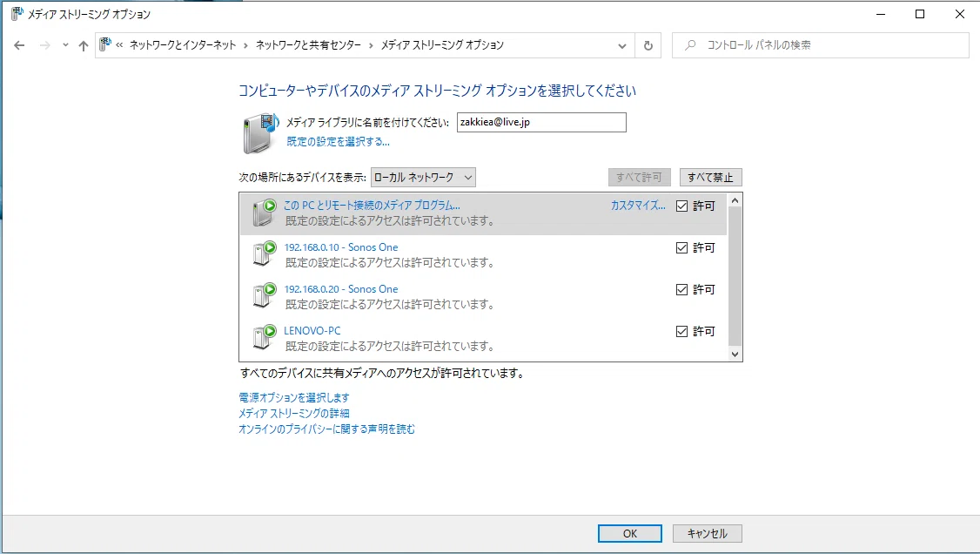
Task: Select the 192.168.0.10 - Sonos One name
Action: click(340, 247)
